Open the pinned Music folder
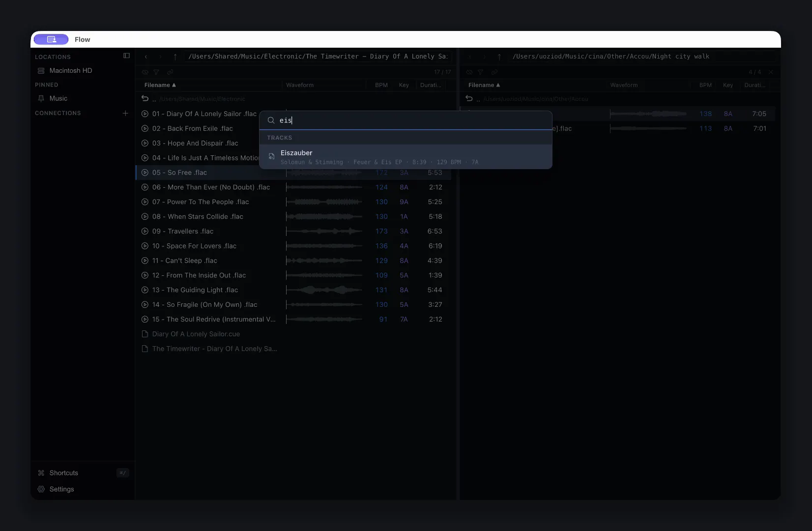 tap(58, 98)
